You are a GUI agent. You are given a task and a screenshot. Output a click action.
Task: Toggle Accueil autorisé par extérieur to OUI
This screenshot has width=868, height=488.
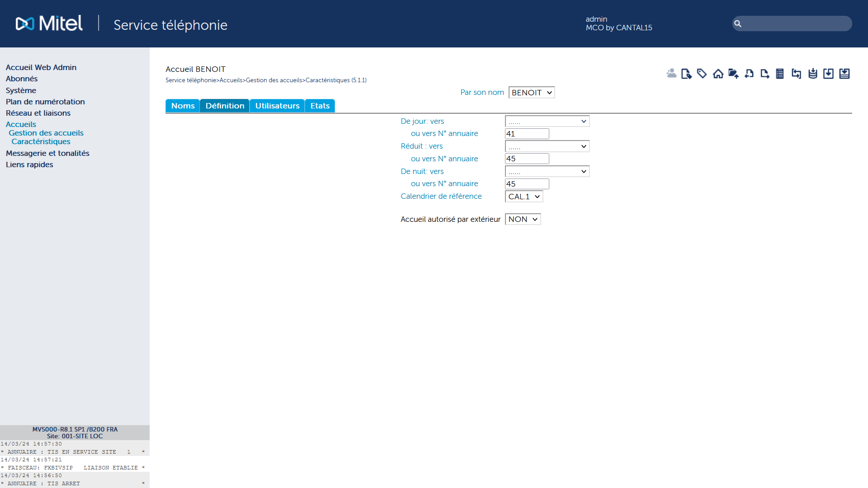pos(522,219)
